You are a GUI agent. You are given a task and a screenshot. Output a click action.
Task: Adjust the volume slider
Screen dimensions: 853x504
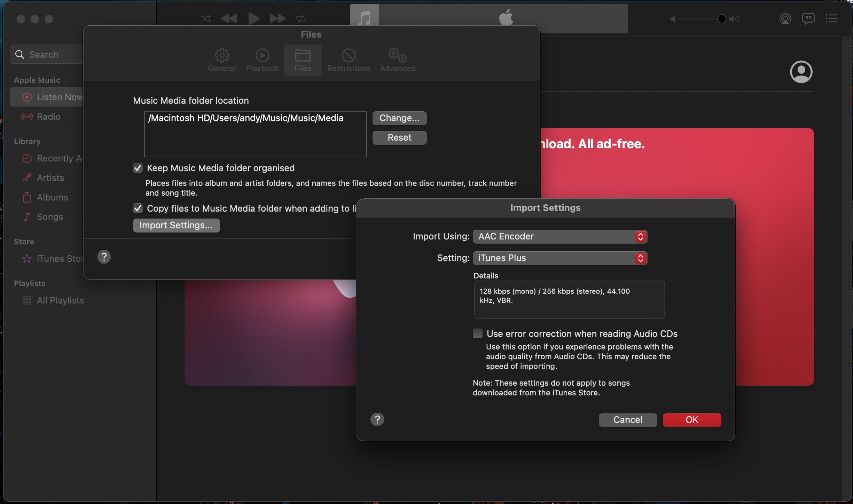721,19
